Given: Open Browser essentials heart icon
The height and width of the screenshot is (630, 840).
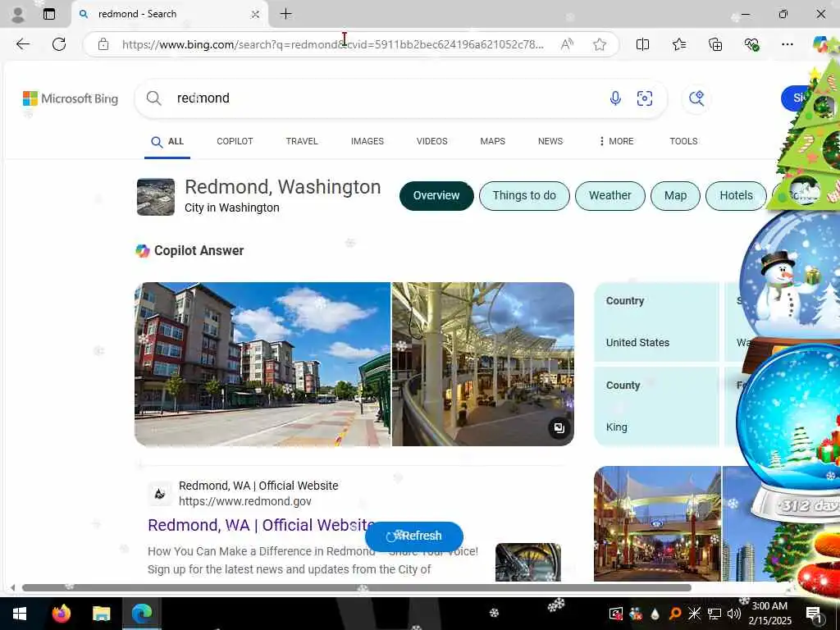Looking at the screenshot, I should pyautogui.click(x=751, y=44).
